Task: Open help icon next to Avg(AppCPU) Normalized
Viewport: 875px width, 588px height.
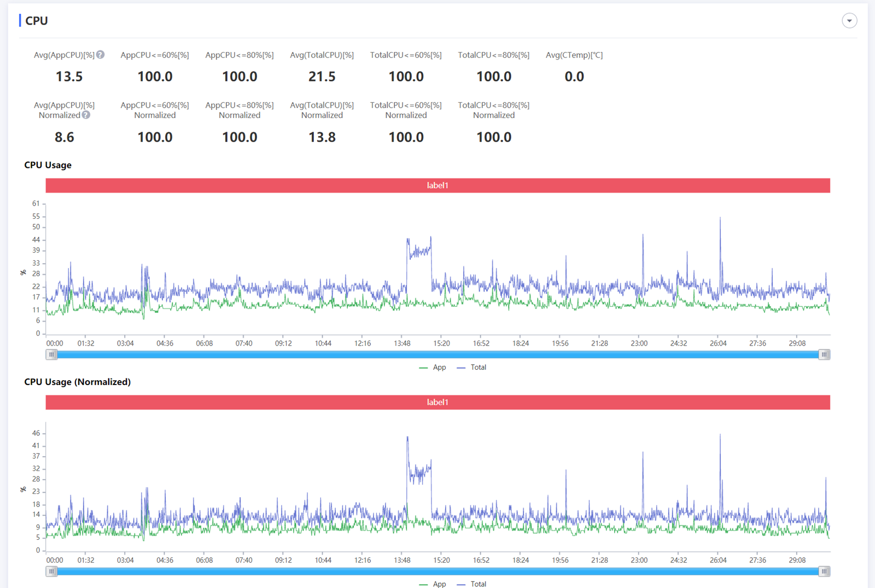Action: 86,115
